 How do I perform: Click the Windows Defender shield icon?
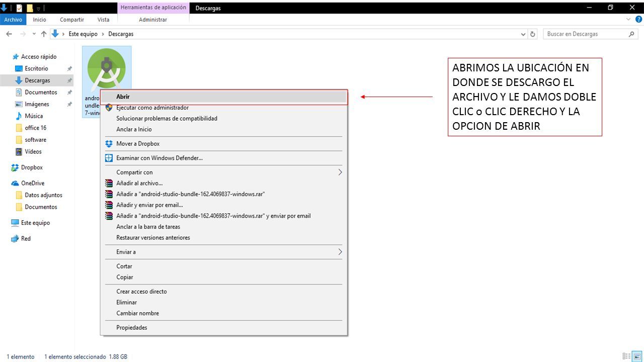tap(109, 158)
